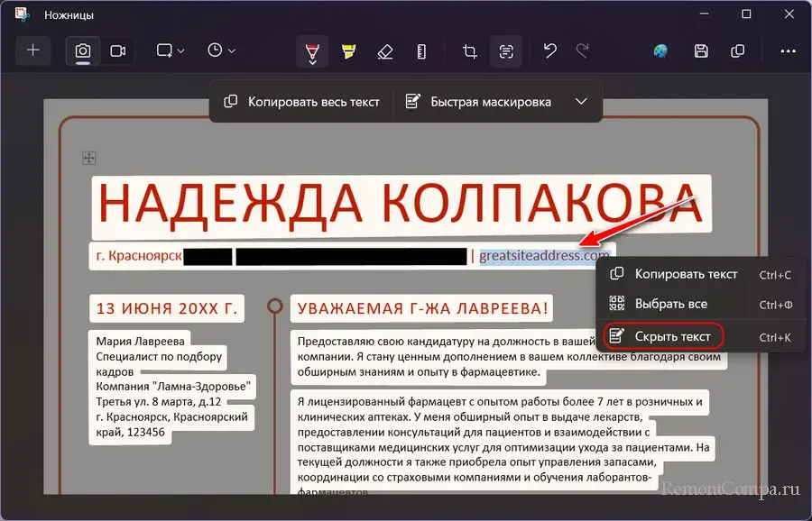
Task: Save the snip with disk icon
Action: (701, 51)
